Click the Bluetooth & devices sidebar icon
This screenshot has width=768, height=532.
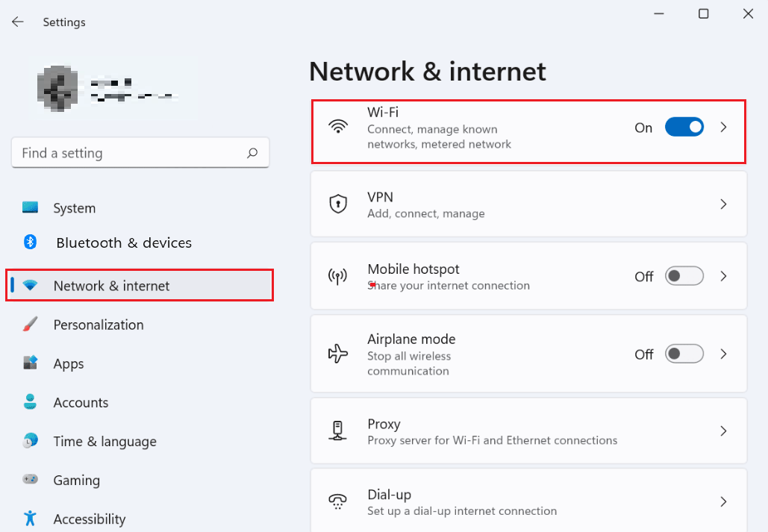point(30,243)
